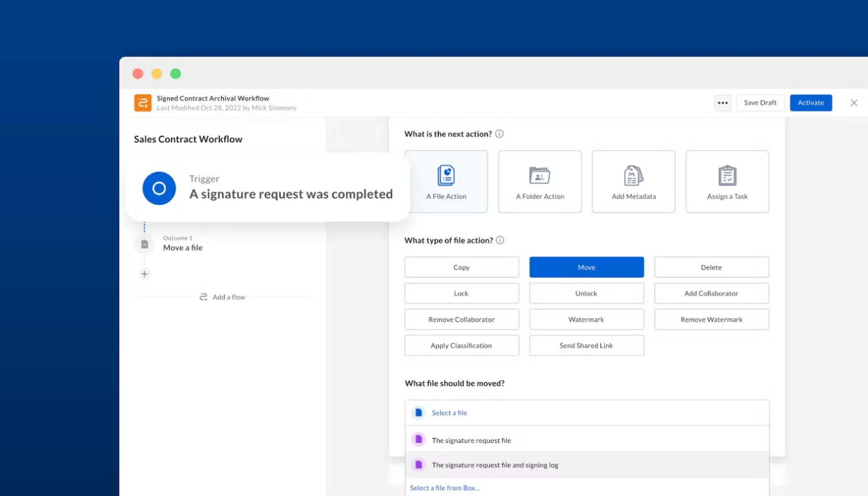Click the Save Draft button

[760, 103]
